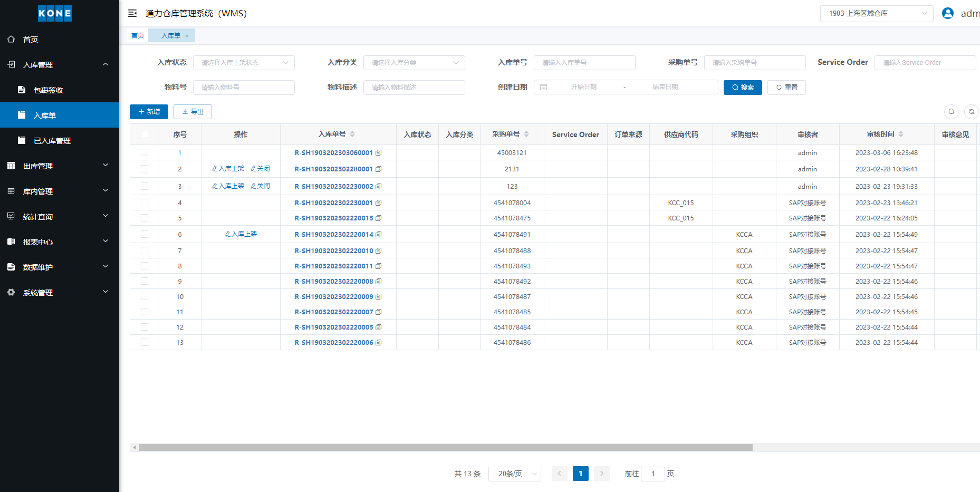Click 关闭 in row 3

coord(260,186)
